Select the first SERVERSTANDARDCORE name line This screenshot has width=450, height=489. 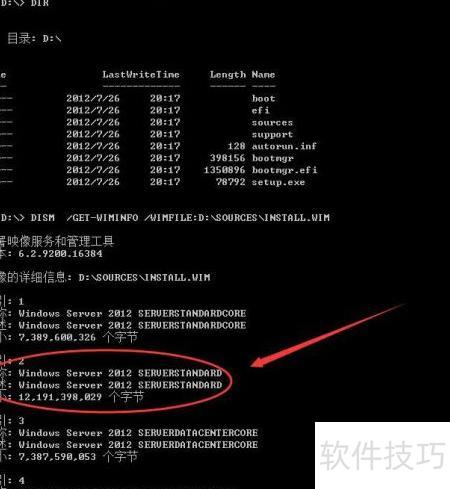[x=132, y=313]
